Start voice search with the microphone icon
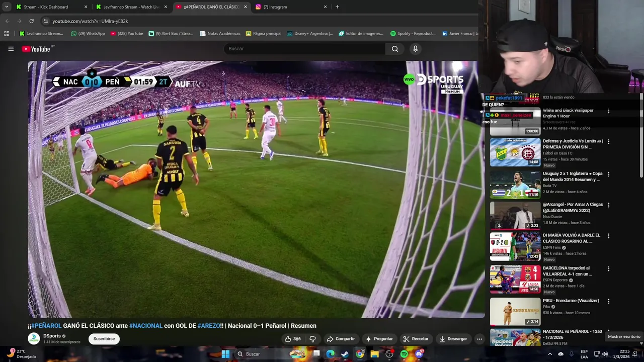644x362 pixels. 415,49
